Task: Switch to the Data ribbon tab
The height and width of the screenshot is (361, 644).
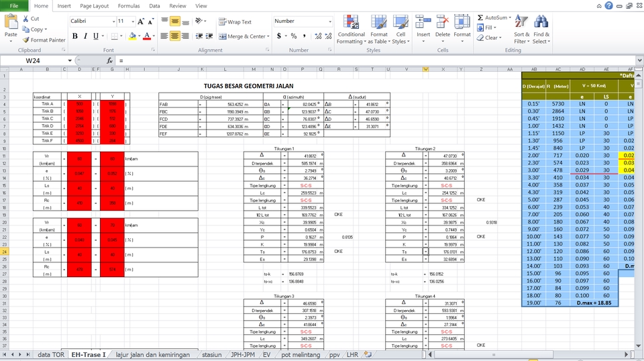Action: tap(154, 6)
